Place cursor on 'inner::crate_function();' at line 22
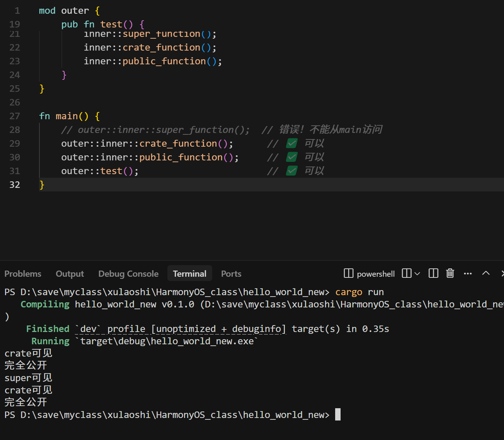504x440 pixels. coord(150,47)
